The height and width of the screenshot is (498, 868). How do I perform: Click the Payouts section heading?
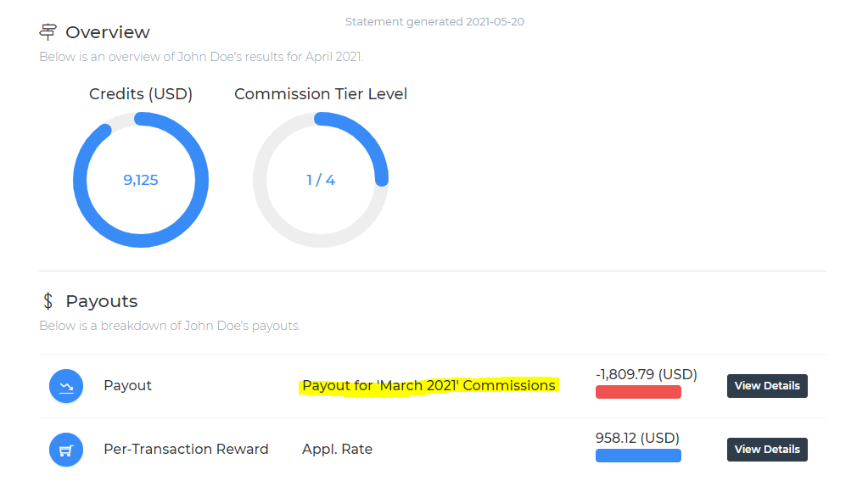tap(101, 301)
